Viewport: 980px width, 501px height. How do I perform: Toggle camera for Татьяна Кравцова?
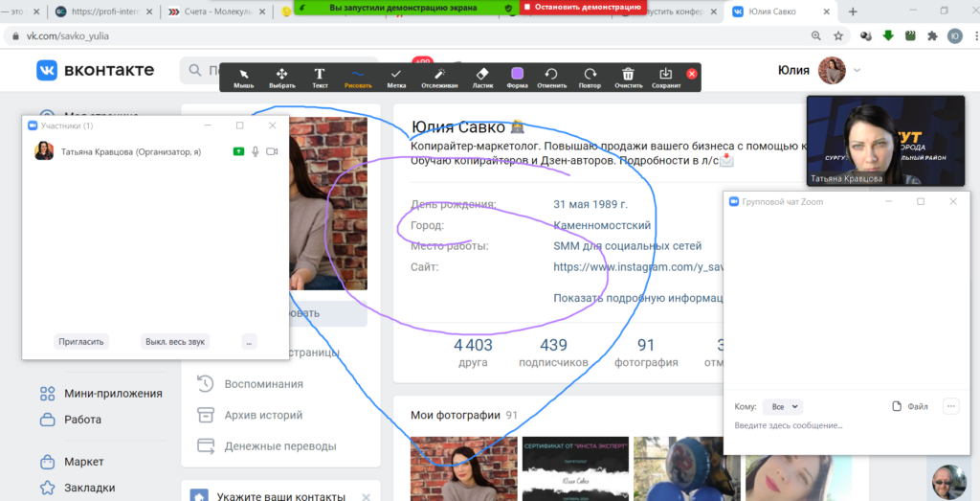[x=272, y=151]
